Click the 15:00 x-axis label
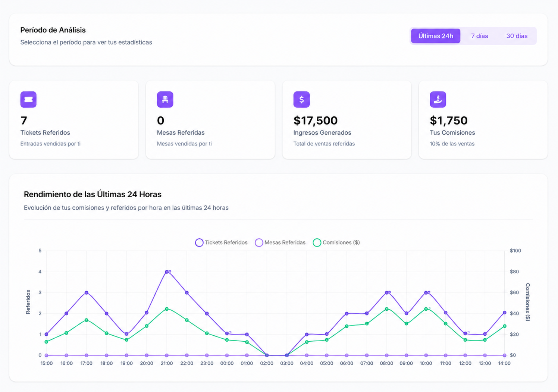 coord(47,363)
